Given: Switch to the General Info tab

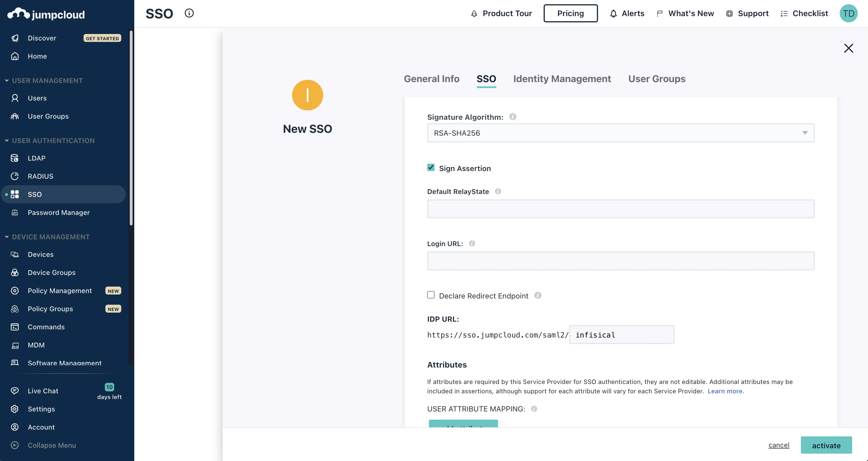Looking at the screenshot, I should coord(432,79).
